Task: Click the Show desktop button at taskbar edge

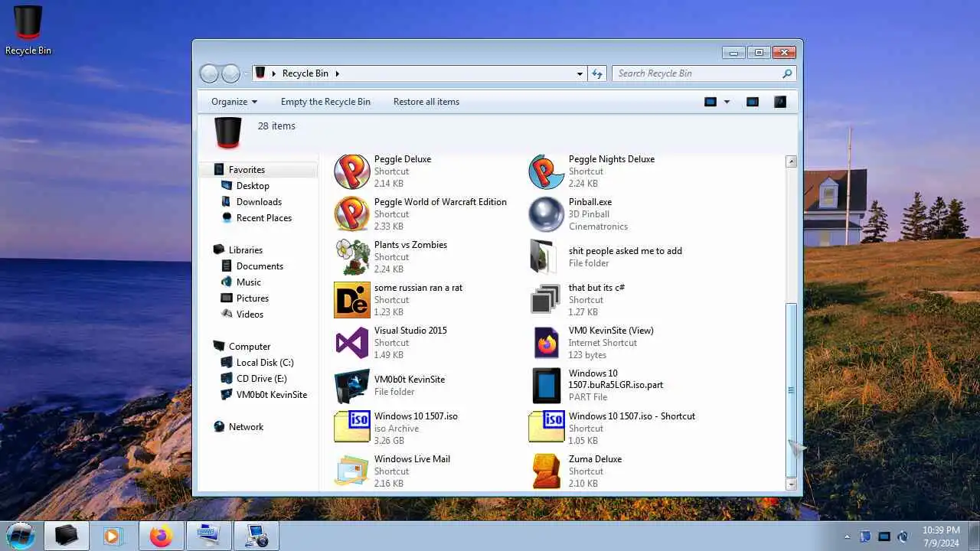Action: tap(974, 536)
